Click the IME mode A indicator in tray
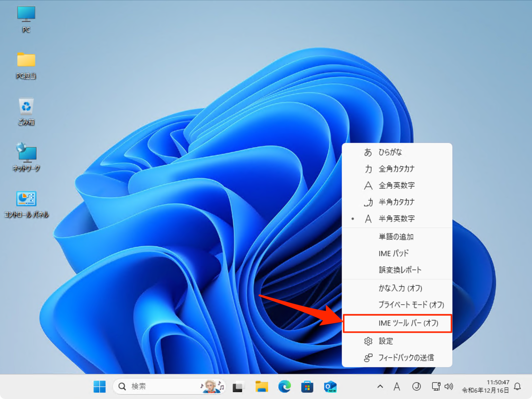Screen dimensions: 532x399 397,387
